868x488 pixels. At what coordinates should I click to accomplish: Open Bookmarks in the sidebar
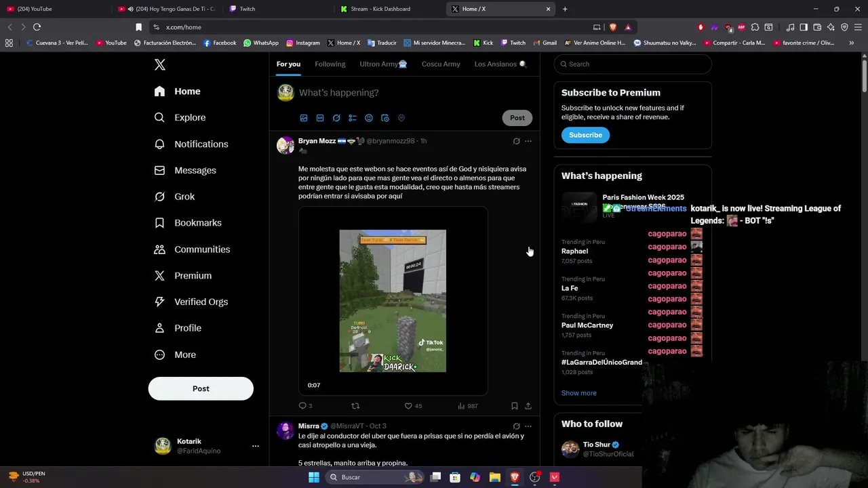188,222
